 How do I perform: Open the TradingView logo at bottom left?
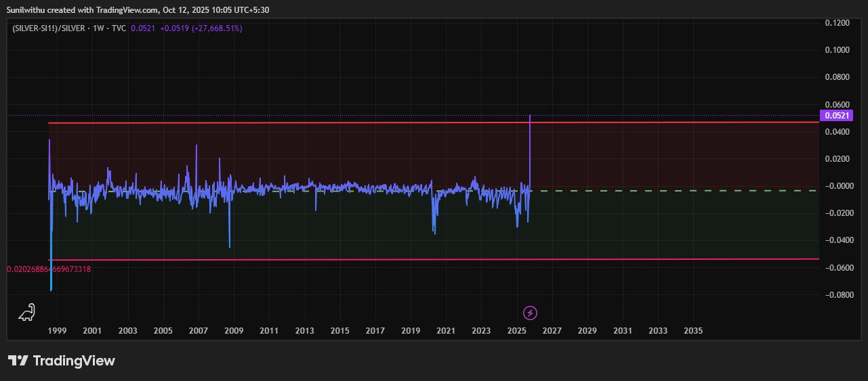tap(61, 361)
